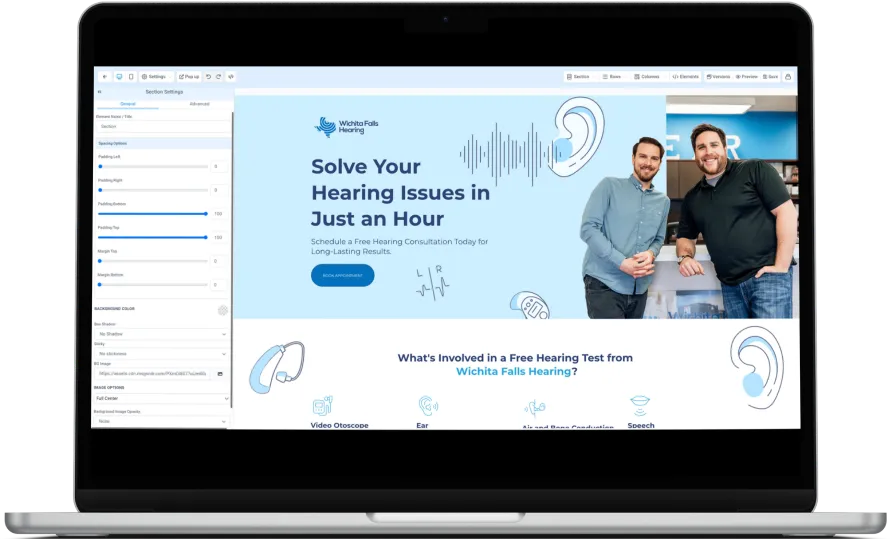Add Rows from top toolbar

[x=612, y=77]
